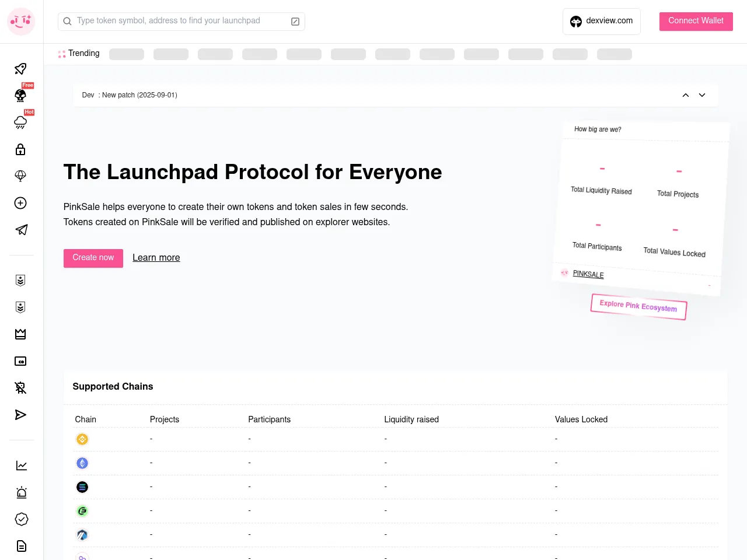
Task: Open the dexview.com dropdown in the header
Action: coord(601,21)
